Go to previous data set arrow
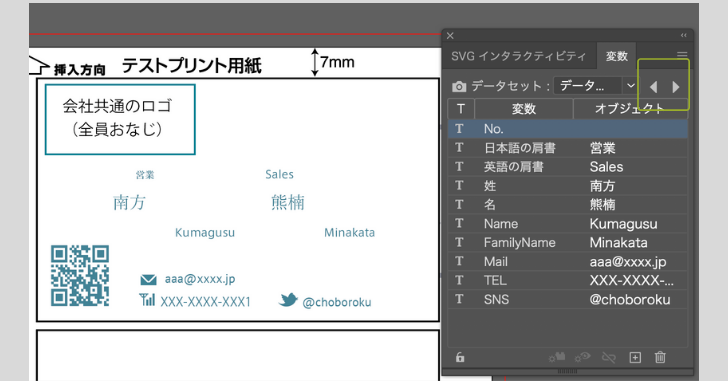728x381 pixels. click(653, 87)
